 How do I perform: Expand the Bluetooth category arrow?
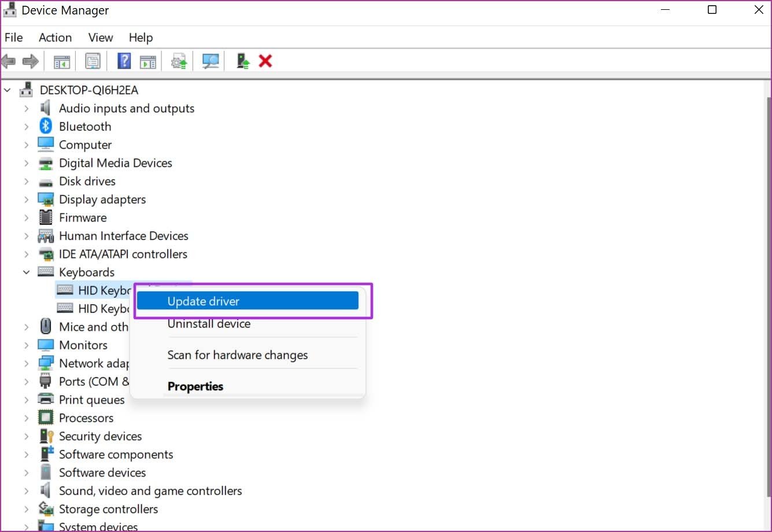27,127
